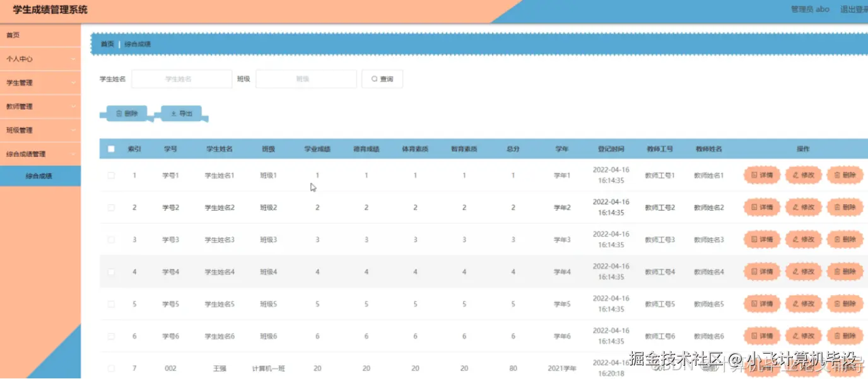Edit the record for 学号4

click(x=803, y=272)
